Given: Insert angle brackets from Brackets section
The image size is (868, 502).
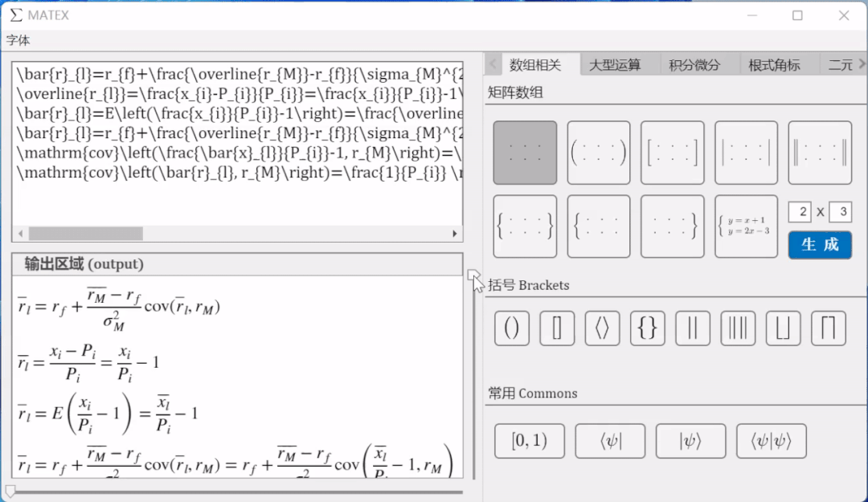Looking at the screenshot, I should point(601,328).
